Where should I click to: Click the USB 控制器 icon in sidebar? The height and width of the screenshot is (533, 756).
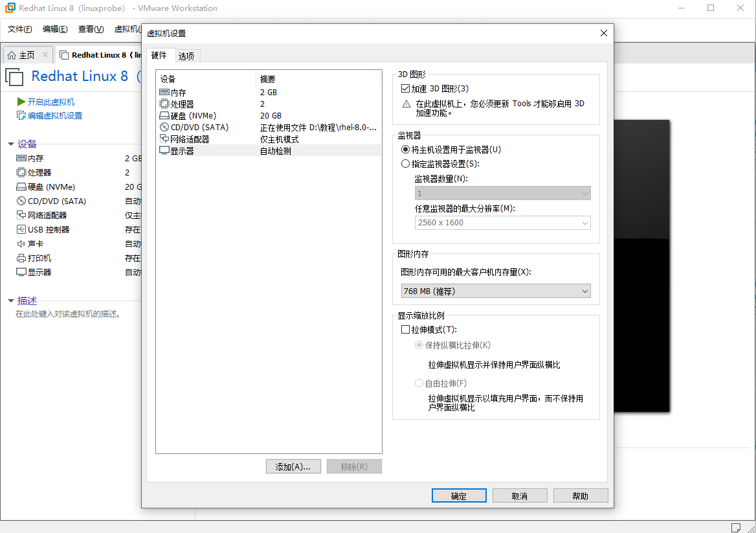pos(21,229)
